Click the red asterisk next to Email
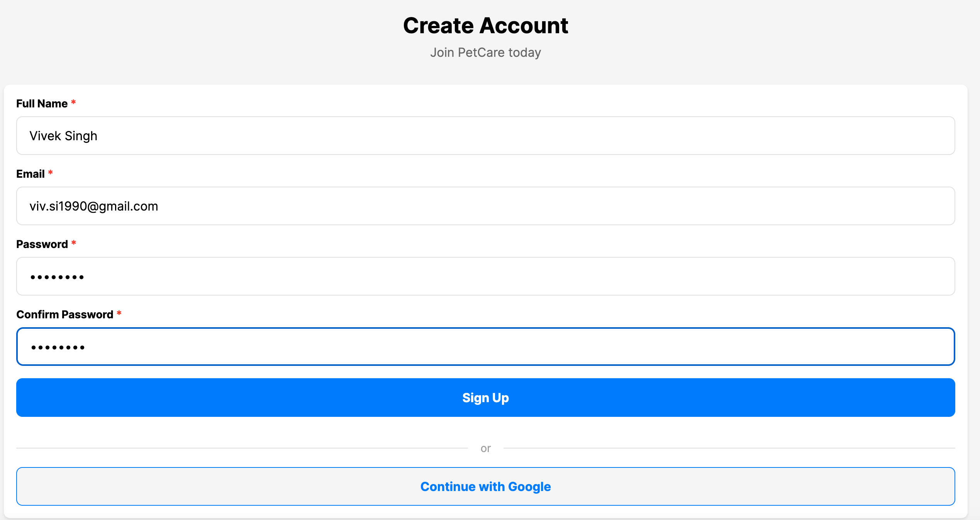This screenshot has height=520, width=980. coord(50,173)
